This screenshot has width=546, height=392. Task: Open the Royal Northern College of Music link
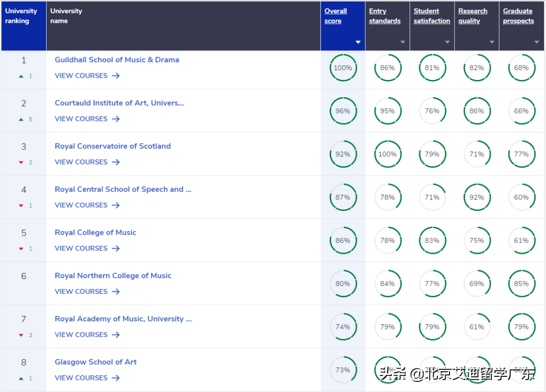[x=113, y=276]
